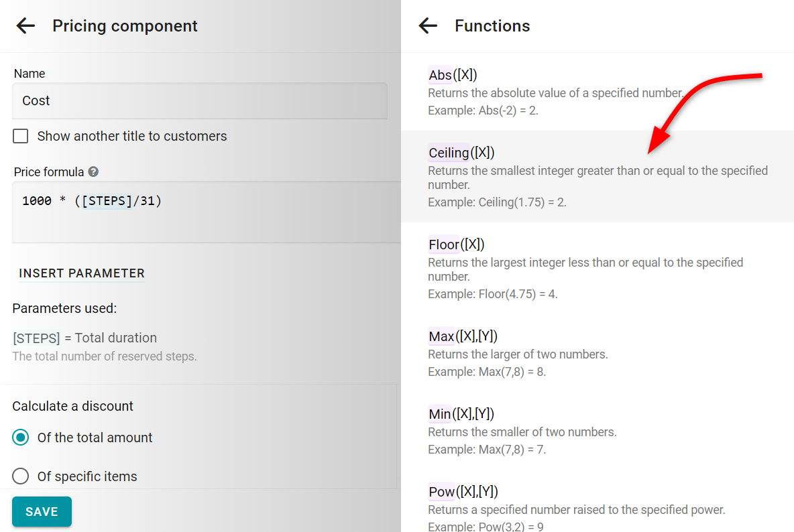
Task: Click the Ceiling(1.75) = 2 example text
Action: (497, 202)
